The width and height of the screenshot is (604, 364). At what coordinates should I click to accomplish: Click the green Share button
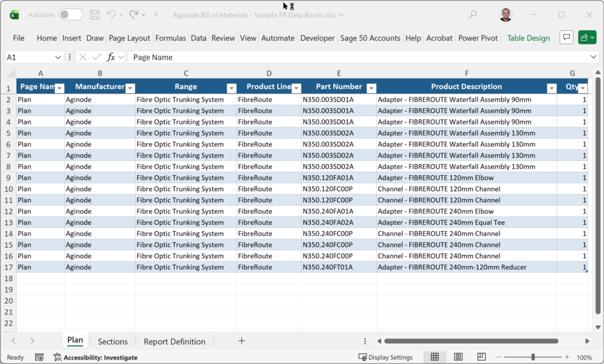[x=587, y=37]
